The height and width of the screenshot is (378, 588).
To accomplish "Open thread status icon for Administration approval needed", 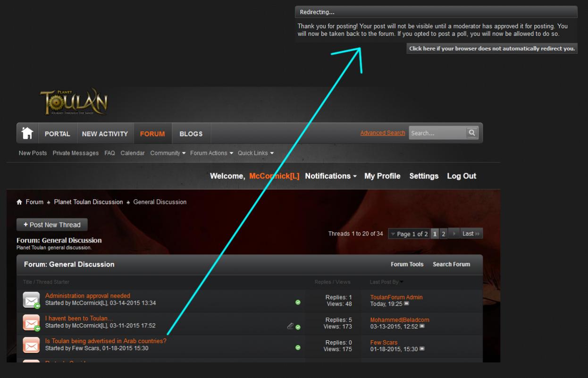I will pyautogui.click(x=31, y=300).
